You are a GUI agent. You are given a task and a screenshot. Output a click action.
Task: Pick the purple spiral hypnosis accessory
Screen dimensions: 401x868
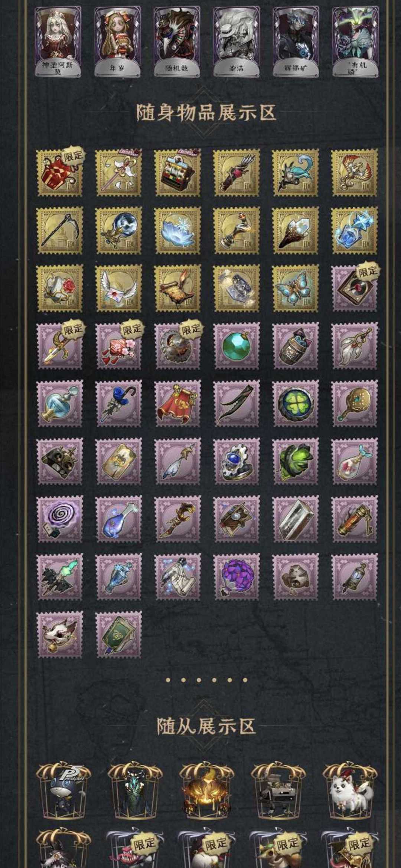(x=60, y=519)
